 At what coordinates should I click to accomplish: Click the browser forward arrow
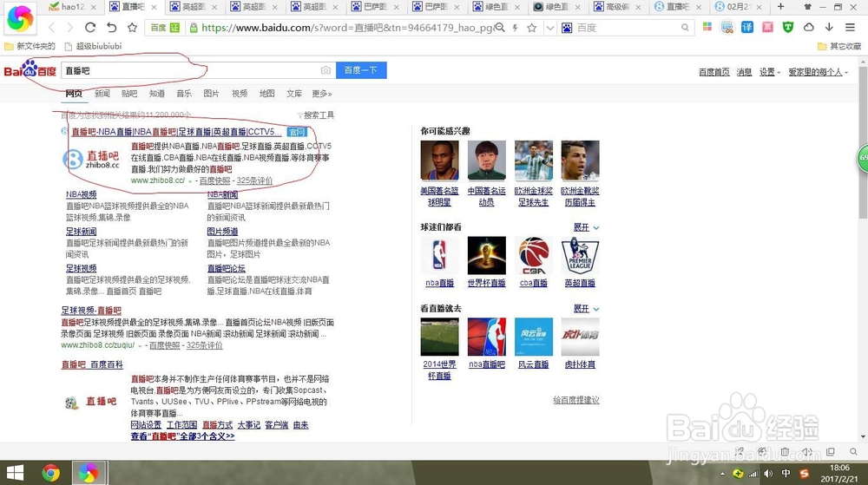pyautogui.click(x=69, y=28)
